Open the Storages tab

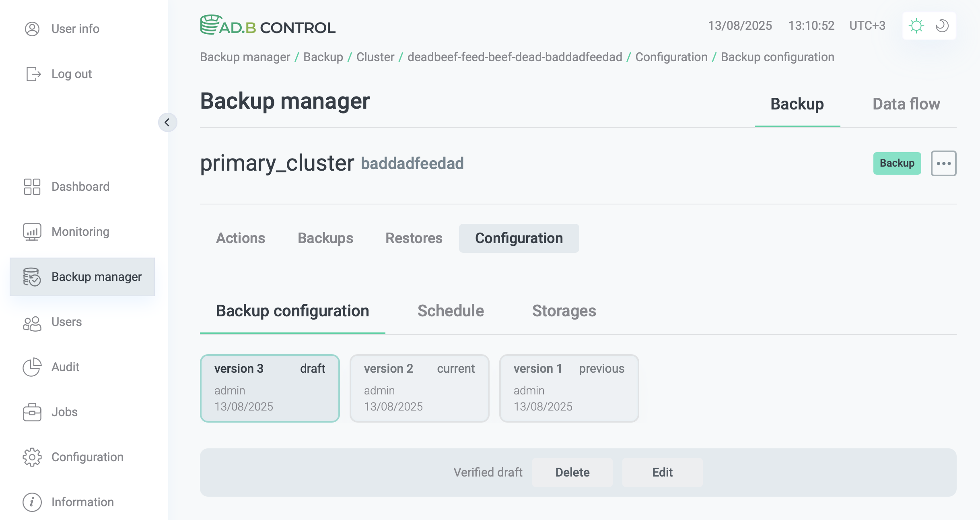564,311
